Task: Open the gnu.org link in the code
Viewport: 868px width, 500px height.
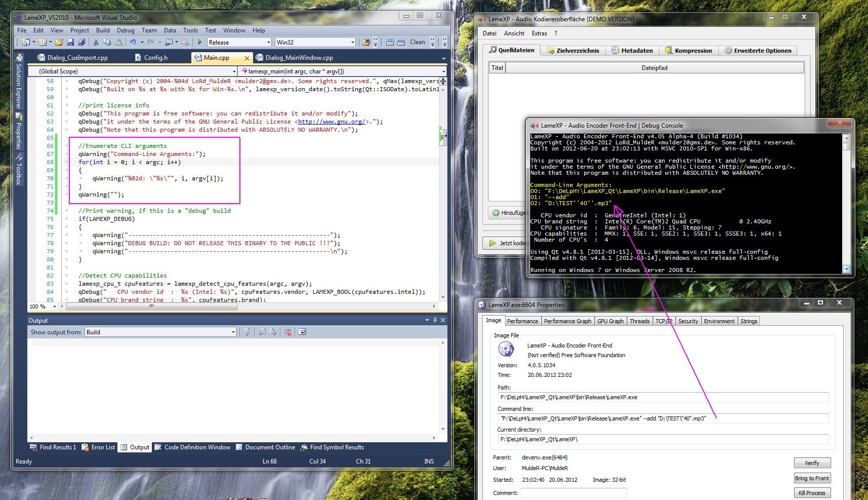Action: [331, 122]
